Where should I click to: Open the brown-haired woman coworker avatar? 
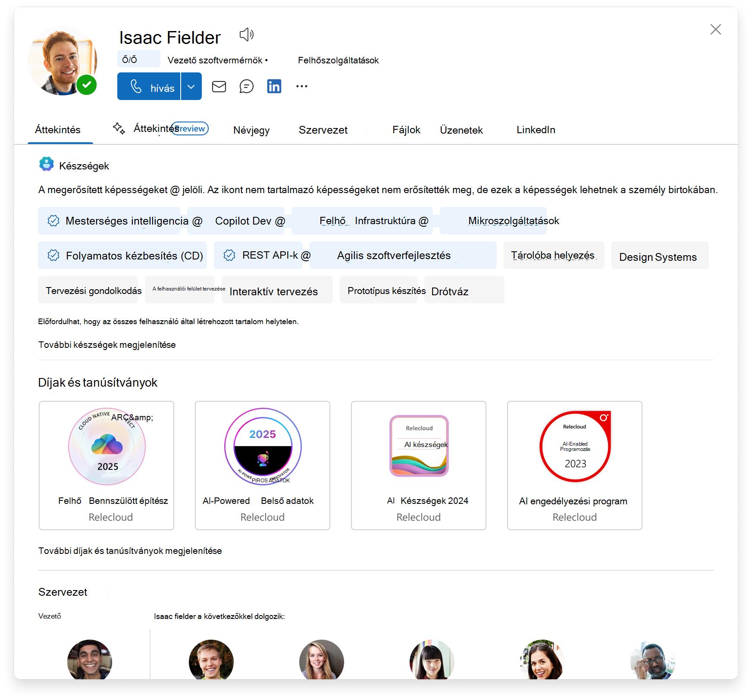pyautogui.click(x=542, y=659)
